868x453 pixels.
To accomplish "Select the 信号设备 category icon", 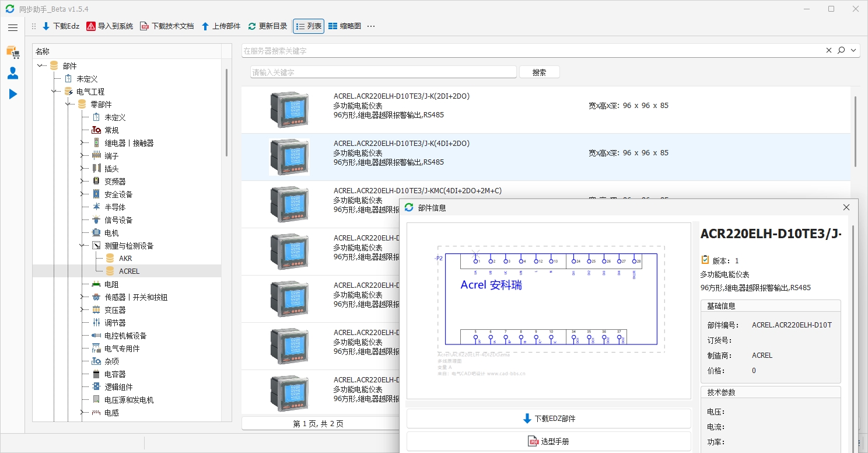I will [96, 220].
